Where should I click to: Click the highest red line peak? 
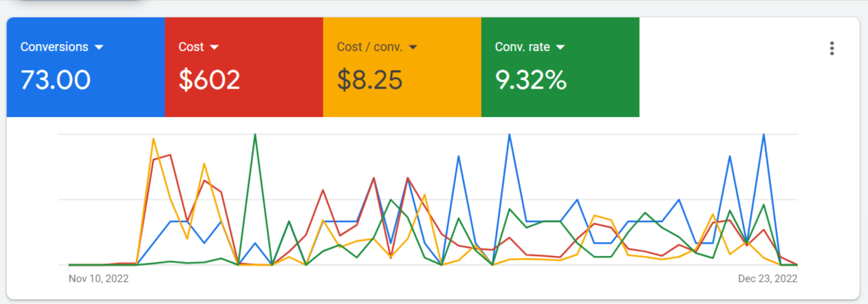click(x=170, y=155)
